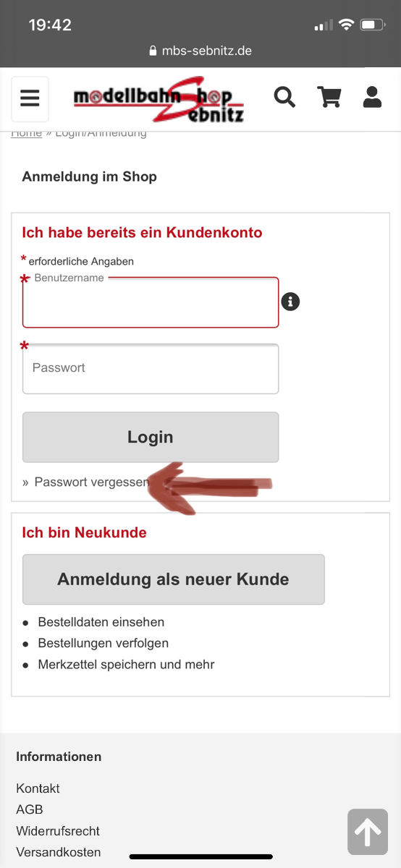Screen dimensions: 401x868
Task: Open the Versandkosten footer link
Action: coord(59,852)
